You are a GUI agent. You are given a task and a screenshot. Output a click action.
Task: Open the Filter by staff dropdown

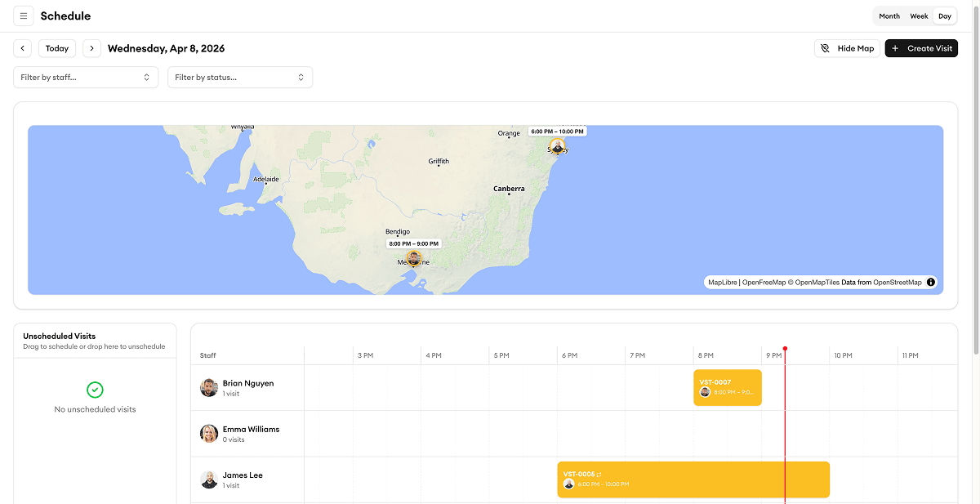click(86, 77)
